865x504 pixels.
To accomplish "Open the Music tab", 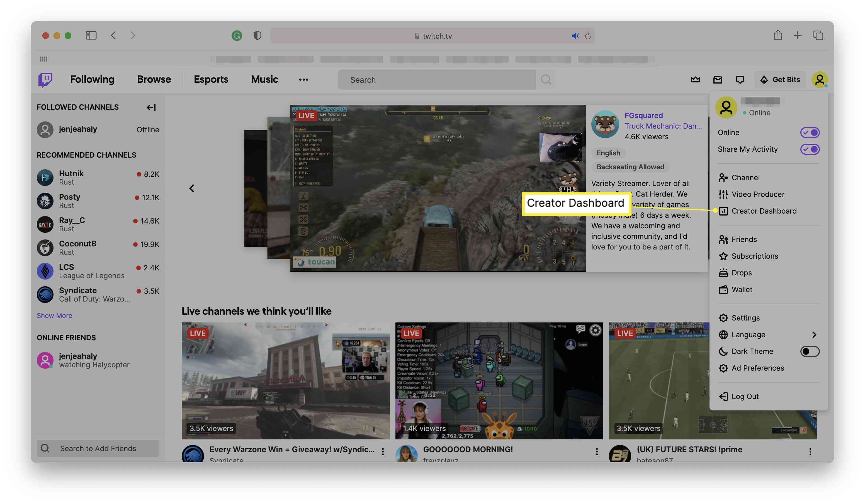I will [x=264, y=79].
